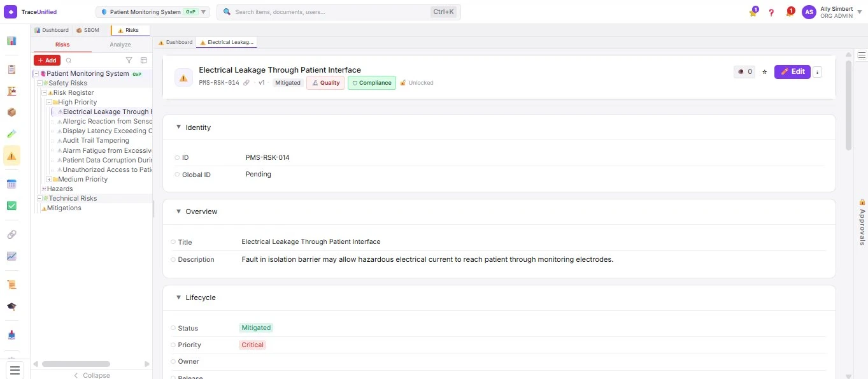Open right panel hamburger menu icon
This screenshot has height=379, width=868.
point(862,55)
